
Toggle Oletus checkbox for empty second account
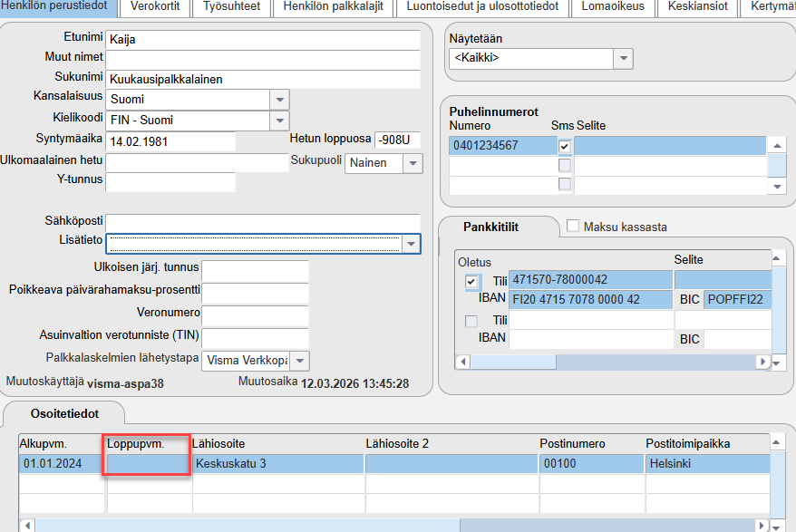coord(471,322)
